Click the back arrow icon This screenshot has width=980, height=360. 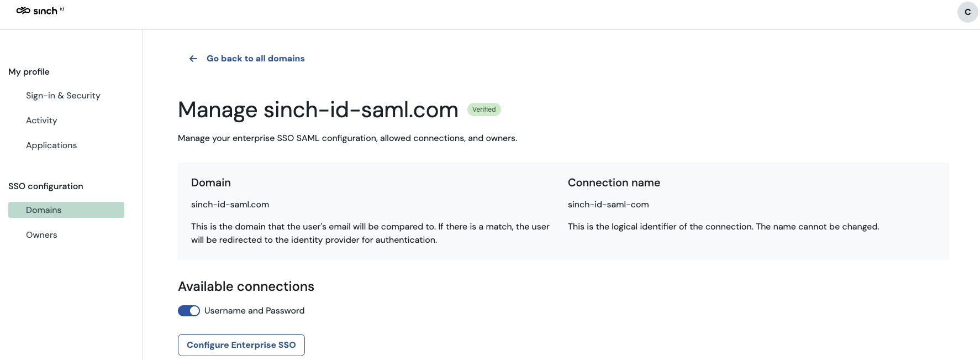[x=193, y=59]
